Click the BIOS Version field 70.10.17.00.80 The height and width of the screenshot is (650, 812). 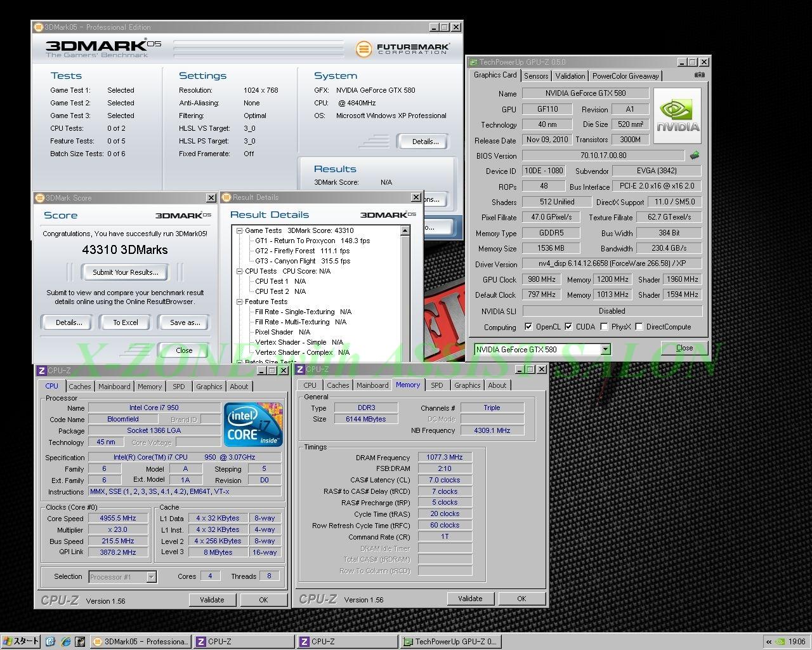click(603, 156)
